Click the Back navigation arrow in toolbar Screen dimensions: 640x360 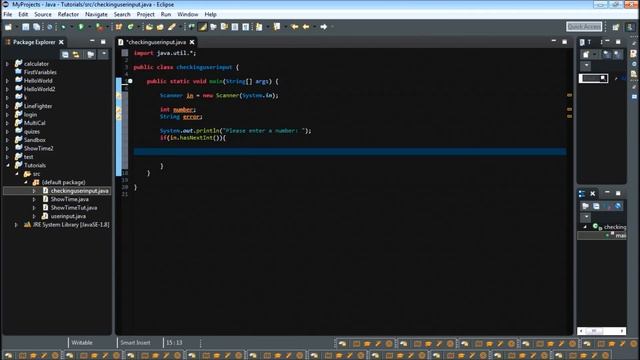pyautogui.click(x=306, y=27)
